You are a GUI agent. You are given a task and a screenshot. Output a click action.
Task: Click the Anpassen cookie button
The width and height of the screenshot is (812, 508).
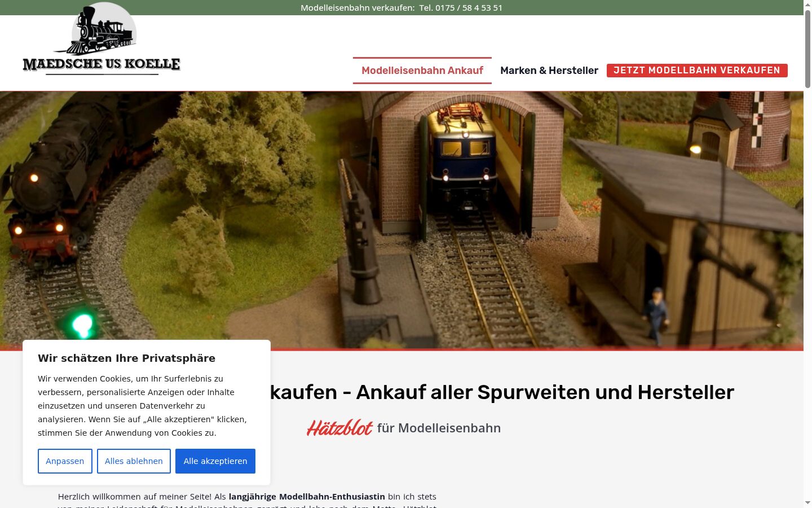pos(65,461)
